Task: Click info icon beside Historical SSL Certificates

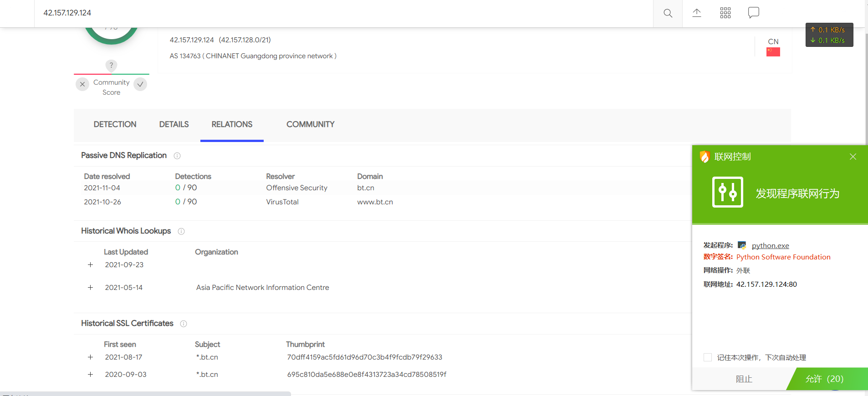Action: click(x=184, y=324)
